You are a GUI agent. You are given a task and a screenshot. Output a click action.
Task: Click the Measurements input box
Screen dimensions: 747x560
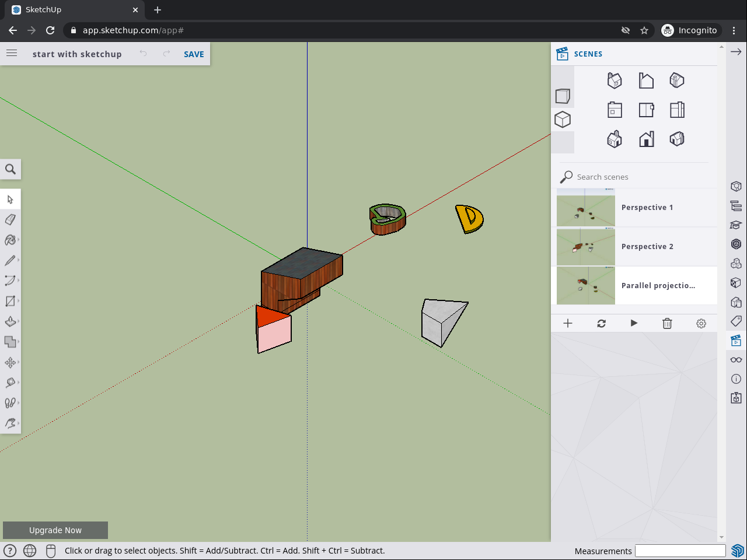(680, 551)
